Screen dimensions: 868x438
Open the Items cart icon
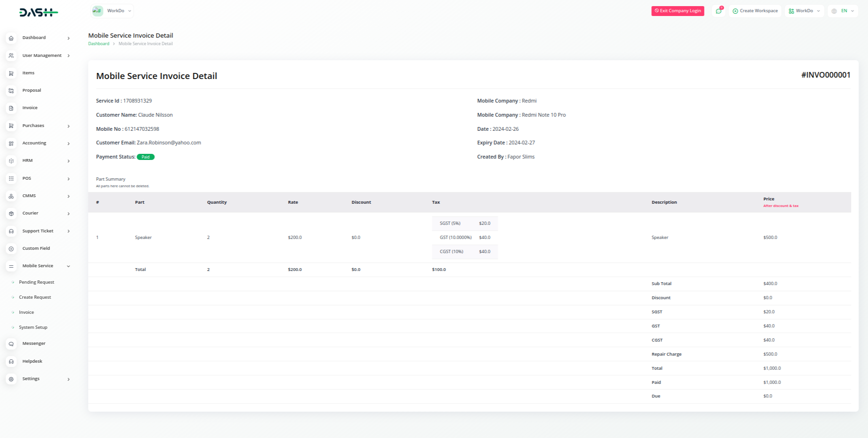pos(11,73)
